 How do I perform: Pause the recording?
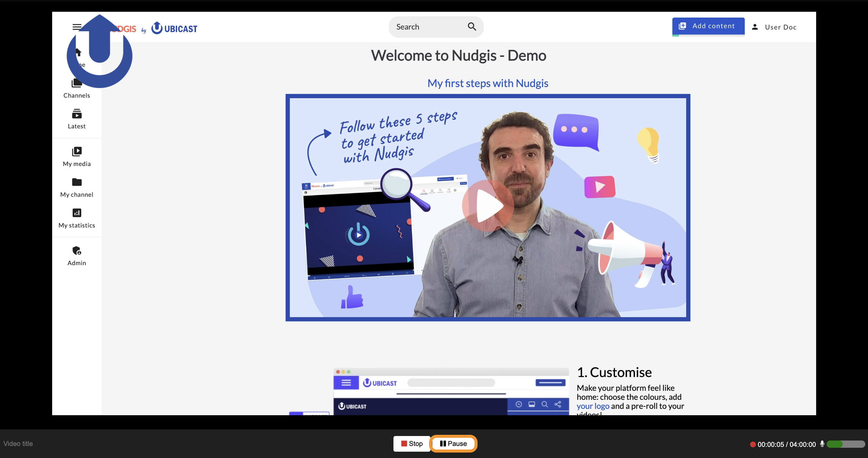click(453, 444)
